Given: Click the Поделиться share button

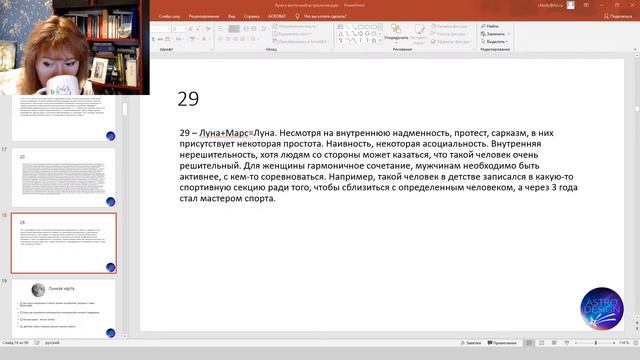Looking at the screenshot, I should pyautogui.click(x=618, y=16).
